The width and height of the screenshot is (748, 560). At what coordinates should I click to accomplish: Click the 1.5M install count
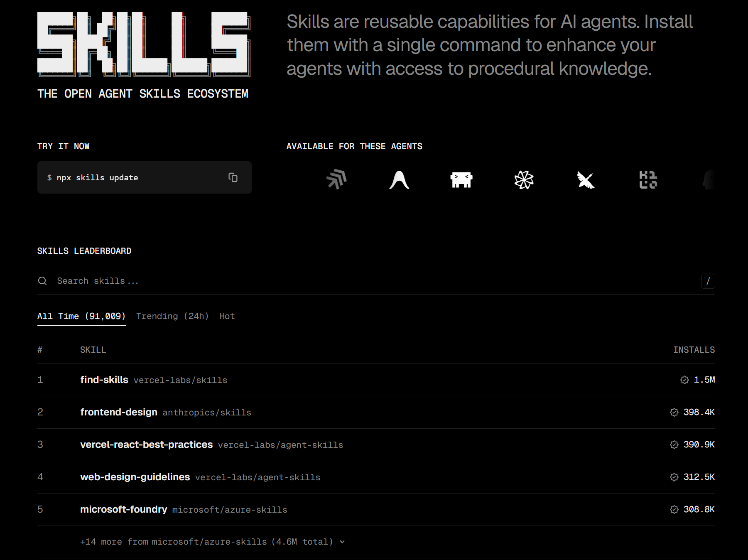(704, 380)
